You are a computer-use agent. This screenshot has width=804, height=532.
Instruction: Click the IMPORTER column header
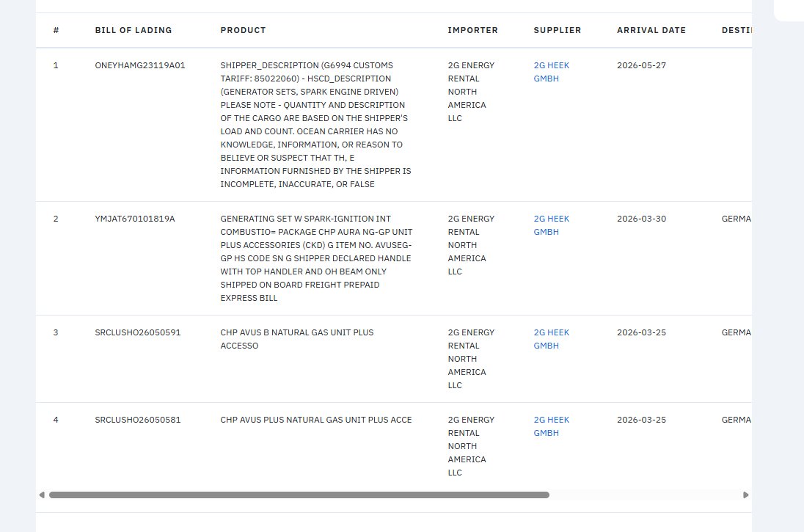[x=472, y=30]
